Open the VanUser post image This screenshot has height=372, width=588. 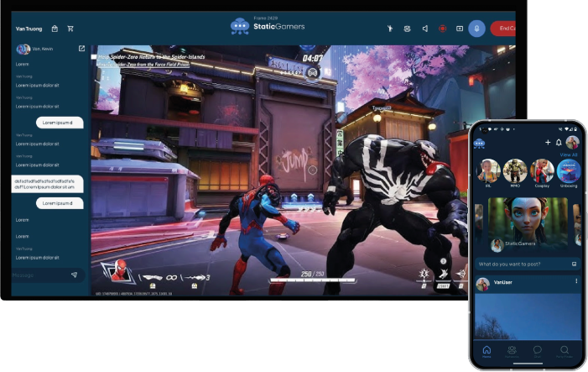tap(528, 317)
